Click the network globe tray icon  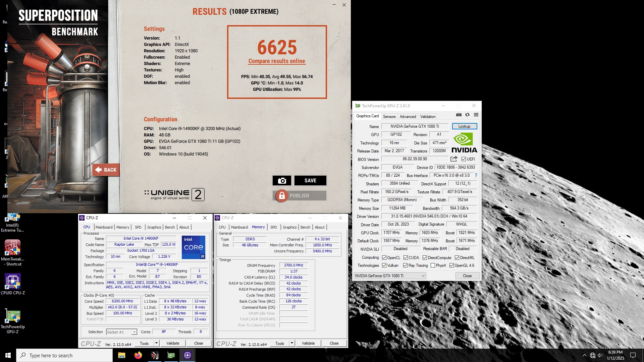coord(593,355)
